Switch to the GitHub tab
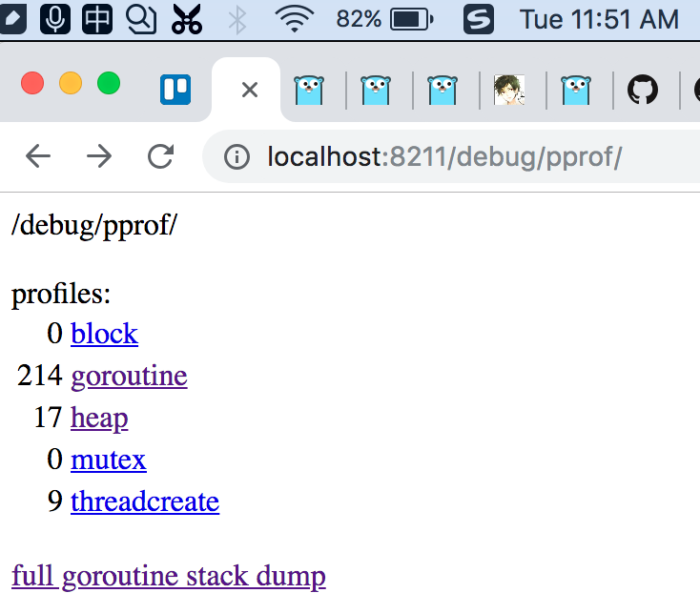This screenshot has width=700, height=593. click(x=643, y=90)
